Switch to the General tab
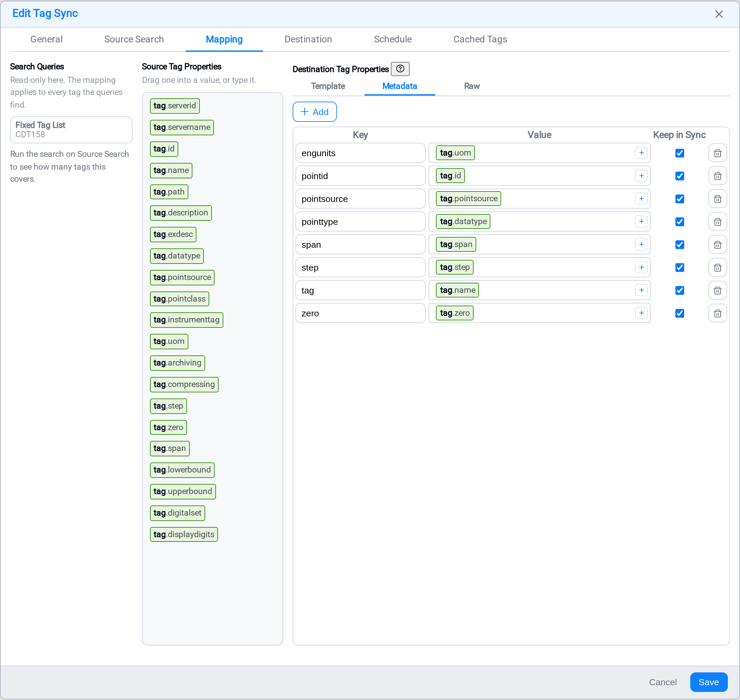Screen dimensions: 740x700 pyautogui.click(x=47, y=39)
